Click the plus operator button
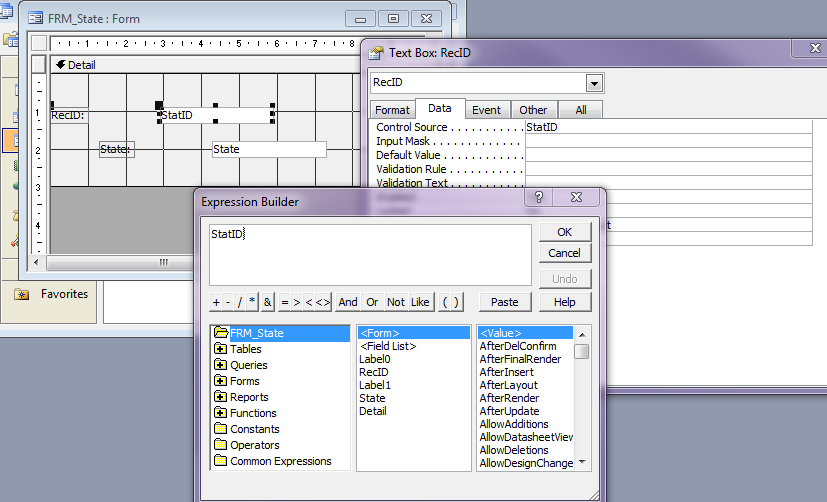Image resolution: width=827 pixels, height=502 pixels. pyautogui.click(x=216, y=302)
